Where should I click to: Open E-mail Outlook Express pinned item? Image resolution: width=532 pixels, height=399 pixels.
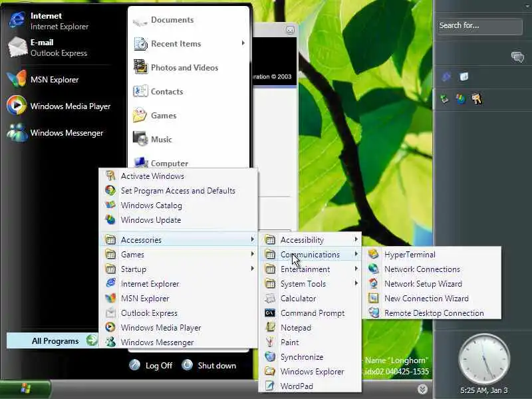[48, 47]
